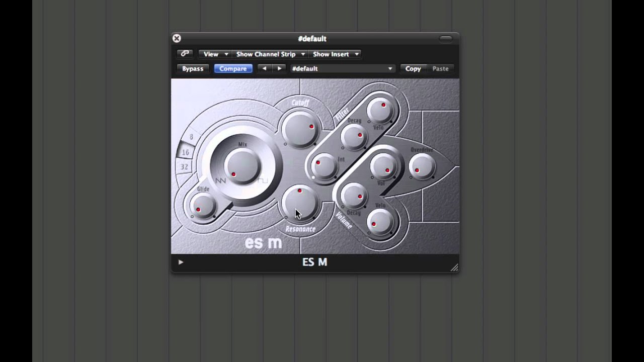Viewport: 644px width, 362px height.
Task: Click the Link chain icon button
Action: pyautogui.click(x=185, y=54)
